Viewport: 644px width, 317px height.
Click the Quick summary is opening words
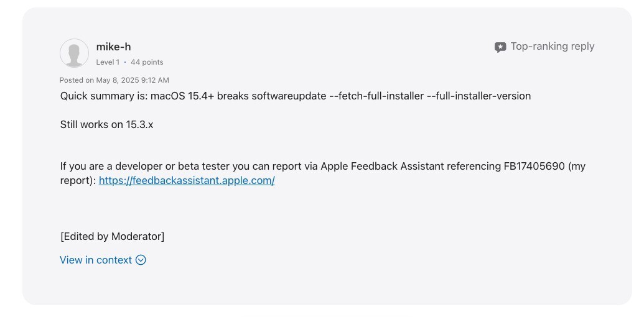pyautogui.click(x=104, y=96)
